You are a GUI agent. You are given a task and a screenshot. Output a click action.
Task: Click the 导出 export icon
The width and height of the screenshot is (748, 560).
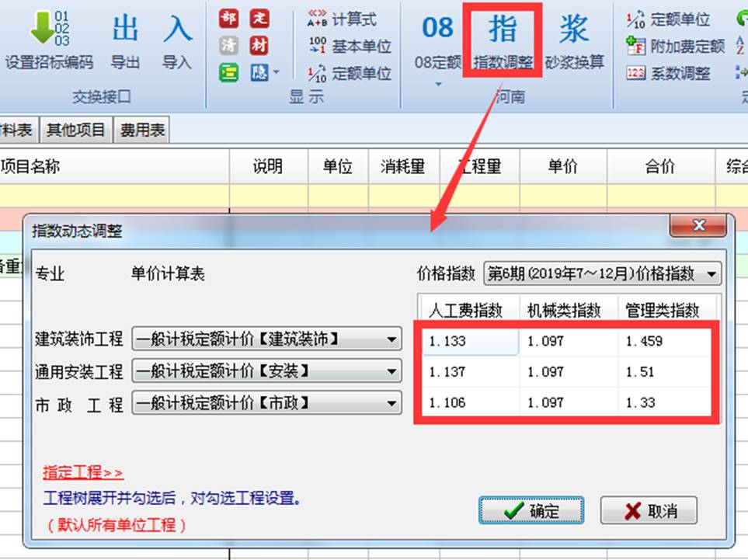click(x=125, y=29)
